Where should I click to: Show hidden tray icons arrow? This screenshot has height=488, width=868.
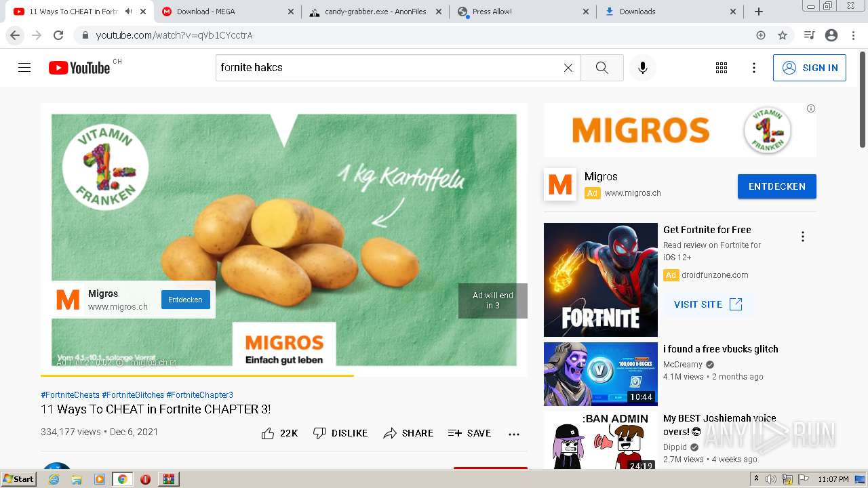757,479
